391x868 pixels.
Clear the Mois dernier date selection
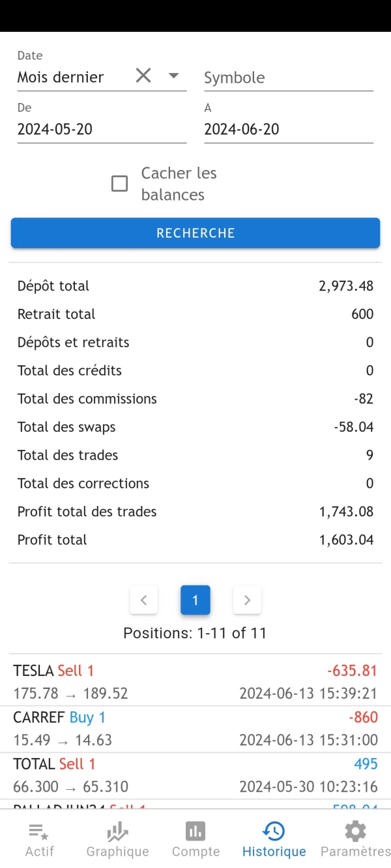[x=143, y=76]
